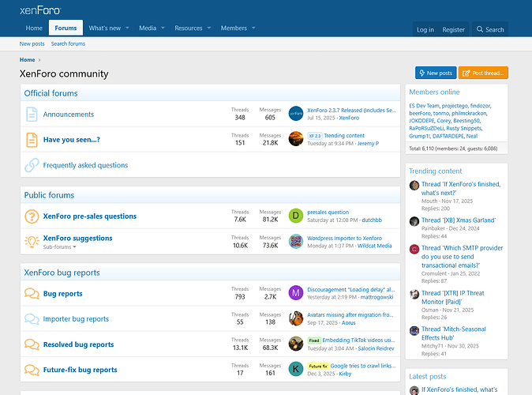Expand the Resources dropdown arrow
The width and height of the screenshot is (532, 395).
[209, 28]
